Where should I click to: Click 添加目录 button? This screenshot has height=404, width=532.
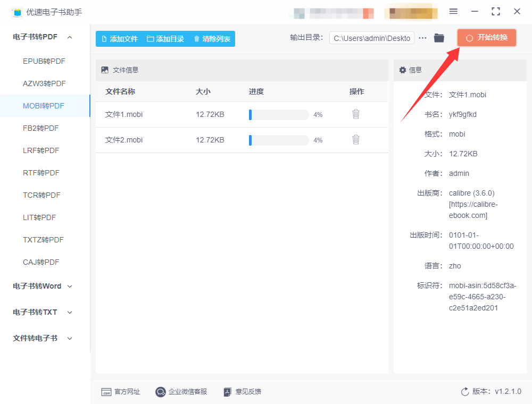(165, 39)
